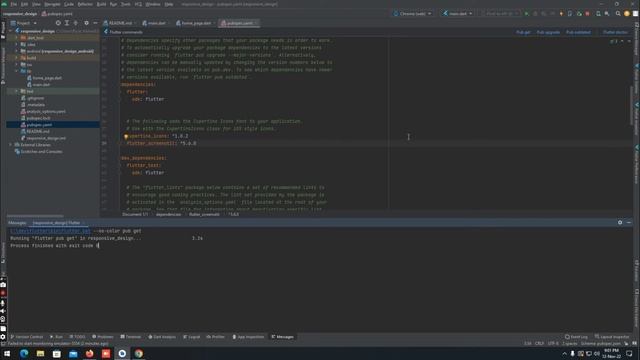The image size is (640, 360).
Task: Click recorder settings gear icon
Action: tap(3, 337)
